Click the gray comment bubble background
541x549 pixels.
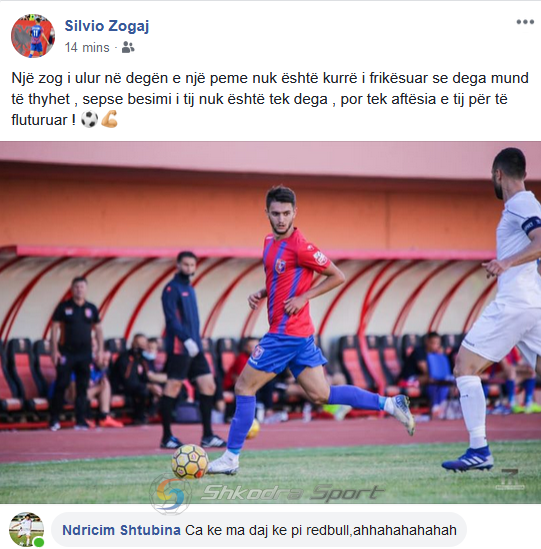(259, 530)
